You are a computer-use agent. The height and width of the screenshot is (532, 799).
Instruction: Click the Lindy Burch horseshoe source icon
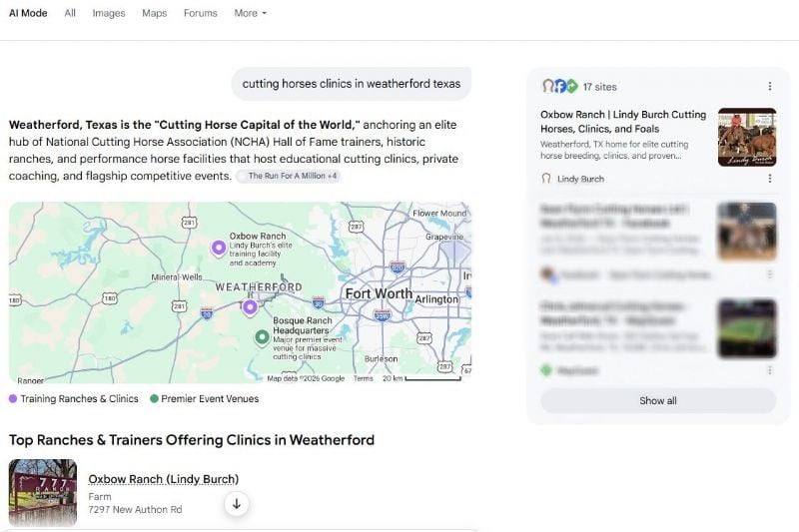pos(545,179)
